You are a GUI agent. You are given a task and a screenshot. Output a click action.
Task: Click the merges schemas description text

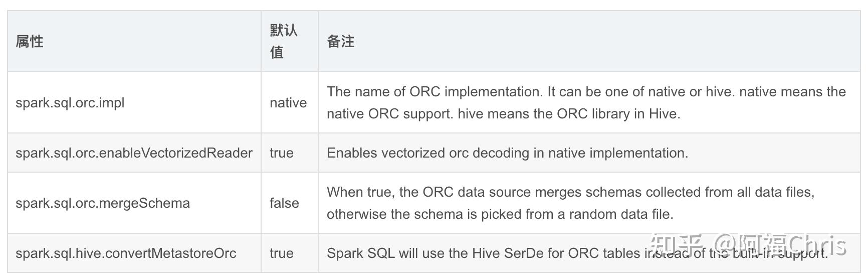click(570, 203)
